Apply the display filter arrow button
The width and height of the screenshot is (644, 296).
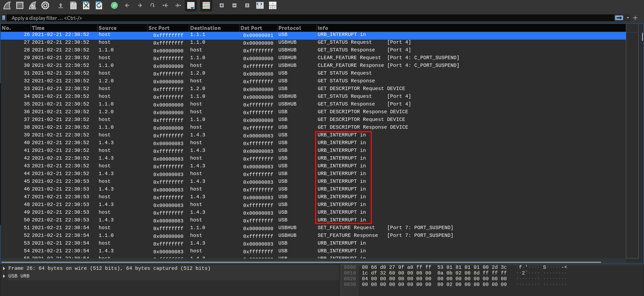click(619, 18)
